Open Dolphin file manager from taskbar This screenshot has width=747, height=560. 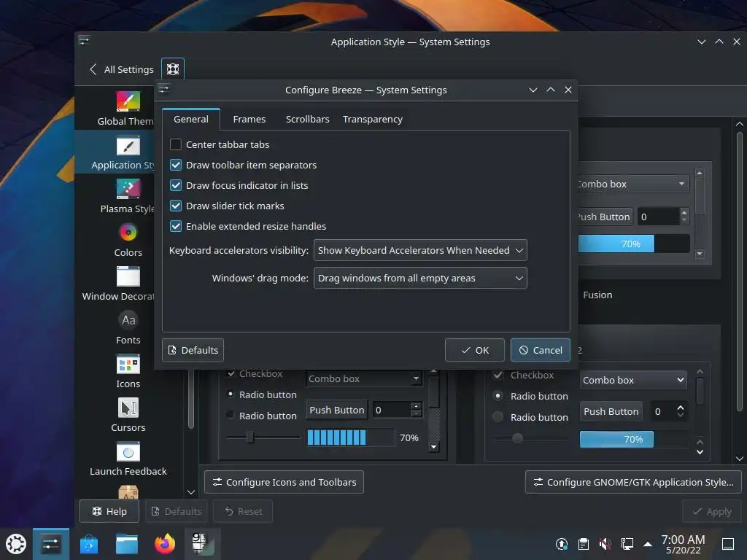pyautogui.click(x=127, y=544)
